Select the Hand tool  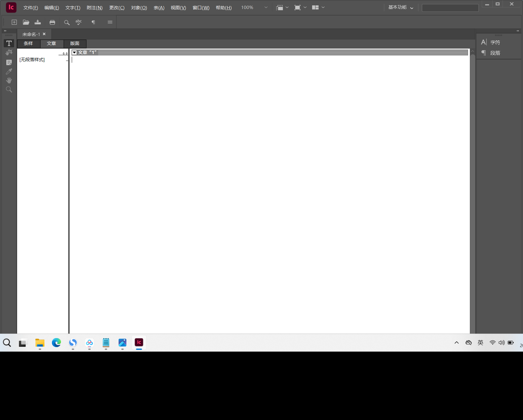[9, 80]
